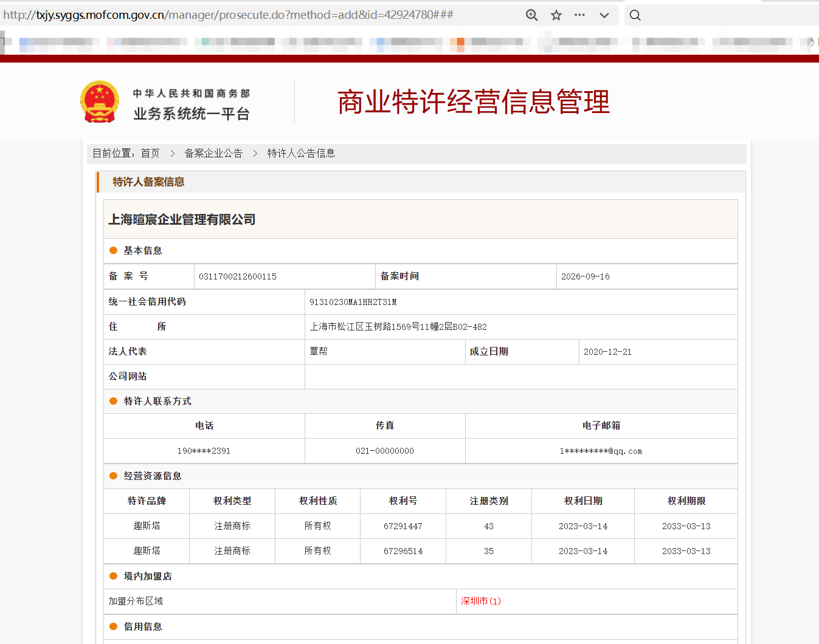This screenshot has height=644, width=819.
Task: Click the national emblem logo
Action: pyautogui.click(x=100, y=101)
